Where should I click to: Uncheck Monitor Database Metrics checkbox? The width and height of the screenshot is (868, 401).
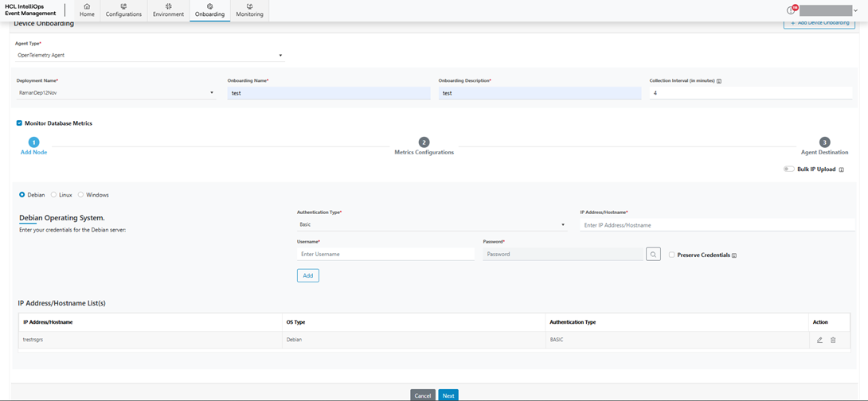pyautogui.click(x=19, y=123)
